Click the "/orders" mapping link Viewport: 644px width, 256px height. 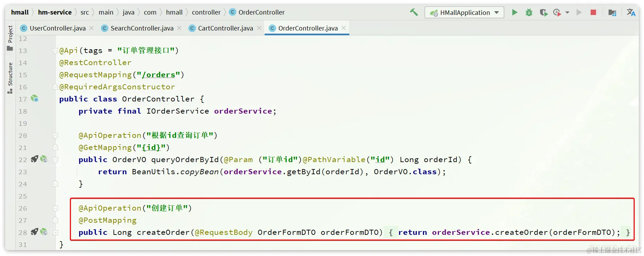[159, 75]
